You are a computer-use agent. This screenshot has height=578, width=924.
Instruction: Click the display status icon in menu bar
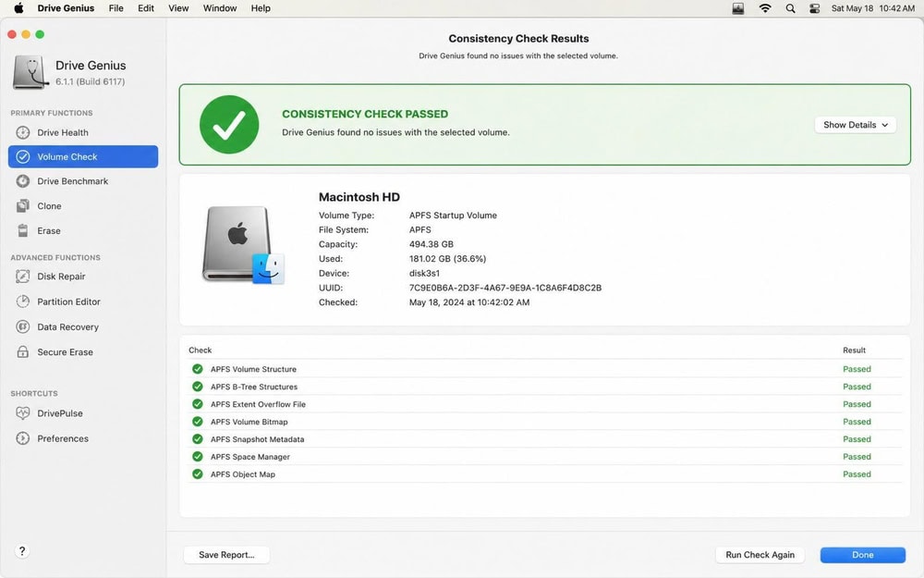pyautogui.click(x=737, y=8)
